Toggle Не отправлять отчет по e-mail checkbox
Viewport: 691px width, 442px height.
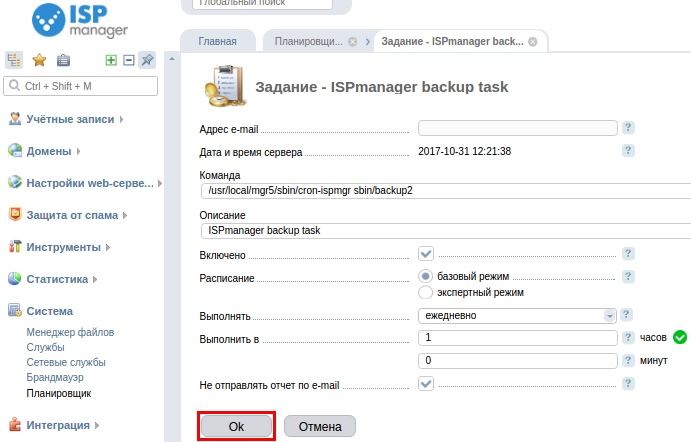click(426, 383)
